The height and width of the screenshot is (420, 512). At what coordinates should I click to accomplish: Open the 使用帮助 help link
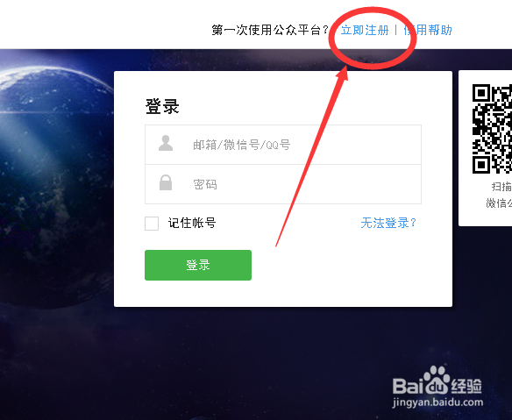[428, 30]
